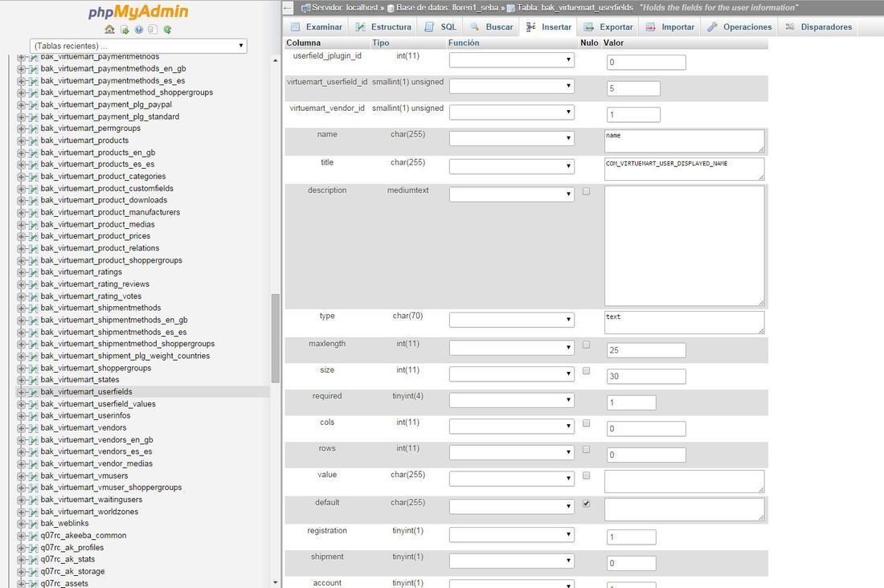This screenshot has width=884, height=588.
Task: Open the Tabla bak_virtuemart_userfields breadcrumb link
Action: point(575,8)
